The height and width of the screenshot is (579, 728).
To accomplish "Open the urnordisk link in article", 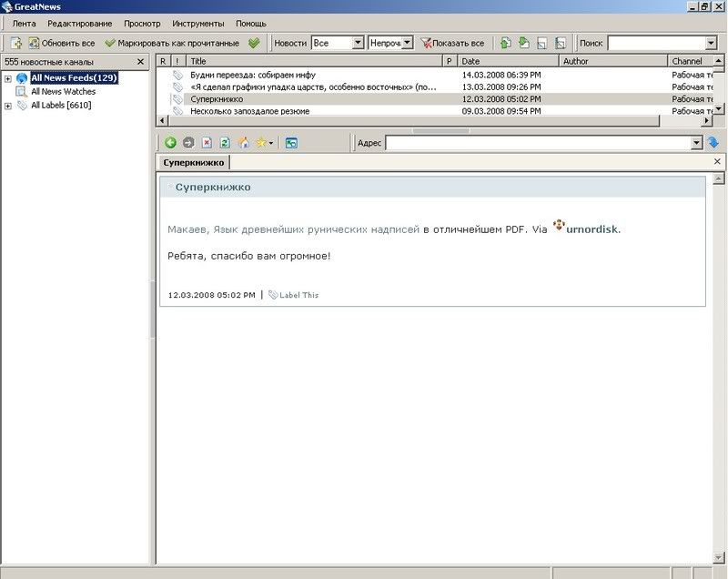I will pos(591,230).
